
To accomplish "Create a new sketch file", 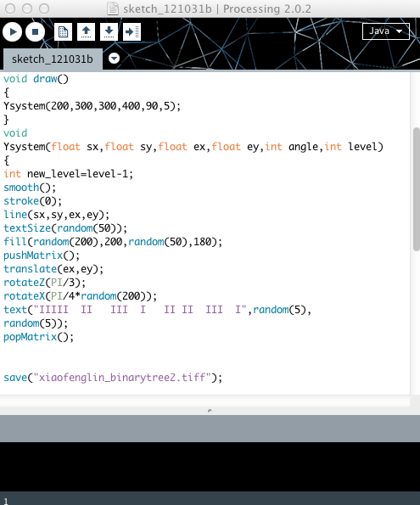I will 63,32.
